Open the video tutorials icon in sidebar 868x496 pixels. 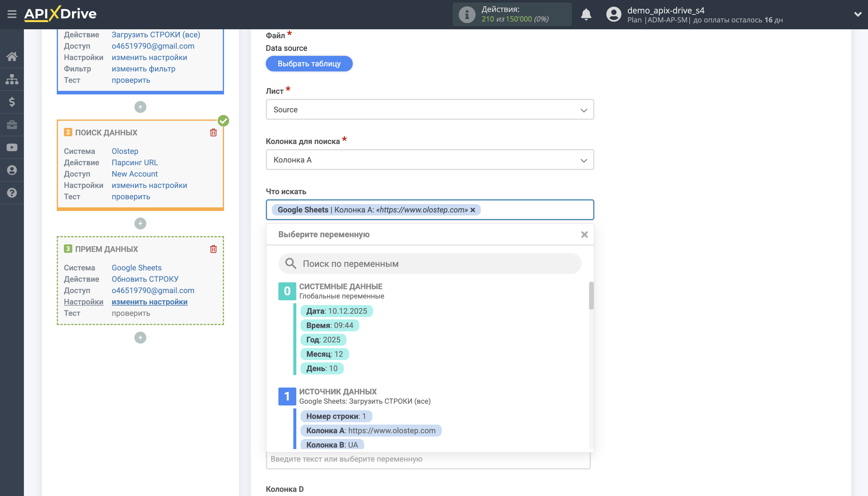[x=12, y=147]
